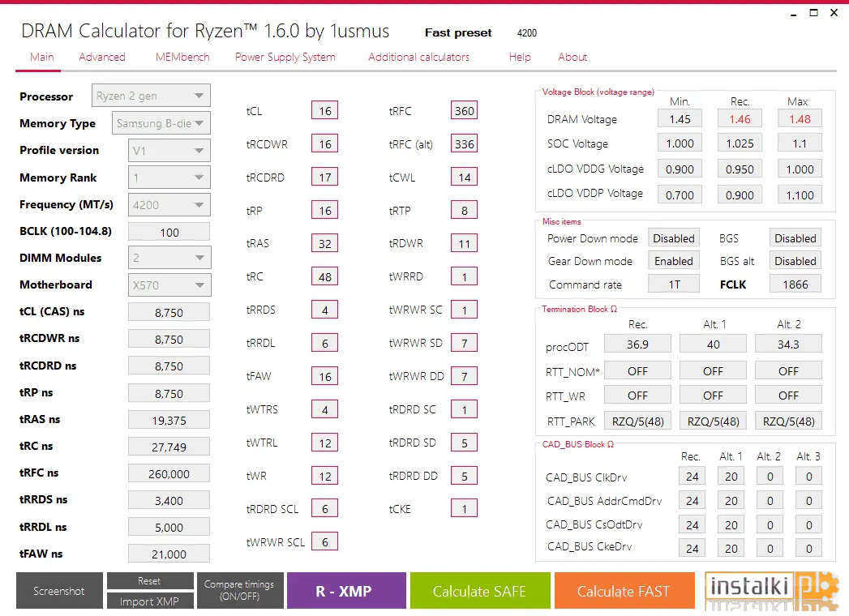Image resolution: width=849 pixels, height=616 pixels.
Task: Click the tWRWR SCL value box
Action: pos(325,542)
